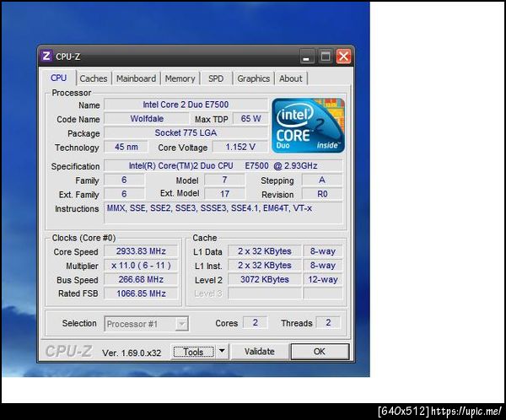This screenshot has width=506, height=420.
Task: Click the CPU-Z app icon in title bar
Action: point(46,56)
